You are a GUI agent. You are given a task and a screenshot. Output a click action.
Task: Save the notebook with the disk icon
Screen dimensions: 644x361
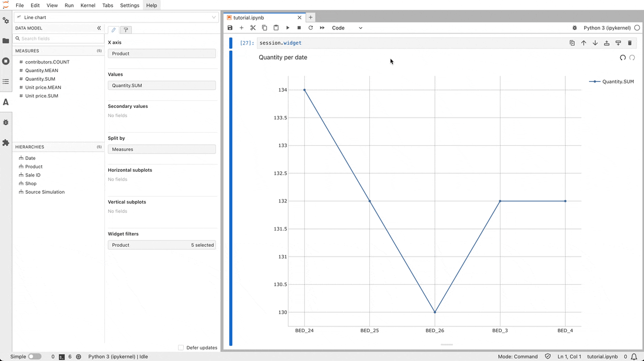point(230,28)
